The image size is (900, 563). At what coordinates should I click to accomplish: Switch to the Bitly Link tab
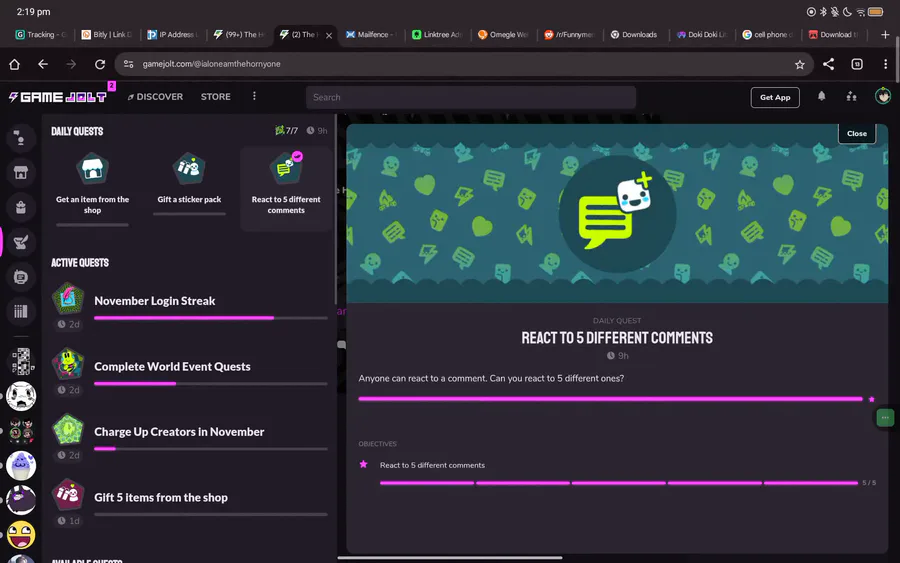pos(108,35)
